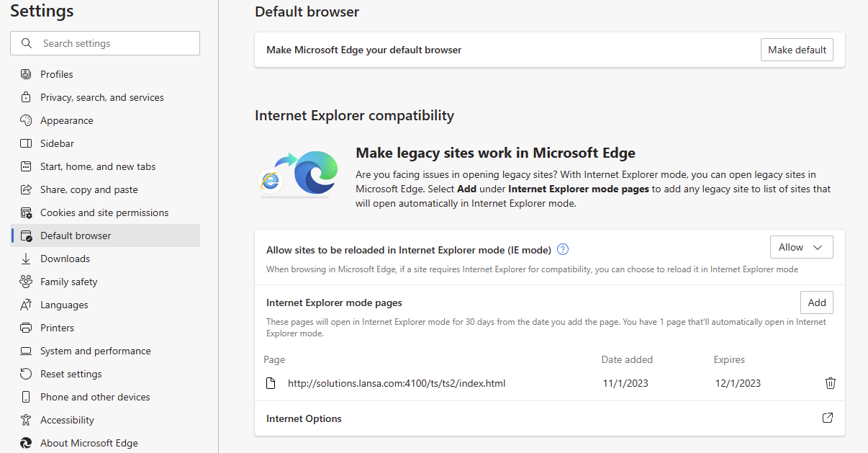Screen dimensions: 868x453
Task: Click the Downloads arrow icon
Action: (x=26, y=259)
